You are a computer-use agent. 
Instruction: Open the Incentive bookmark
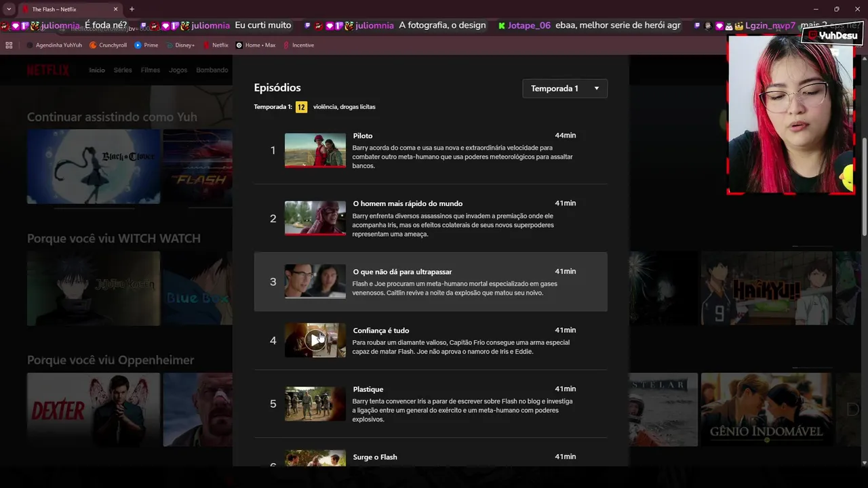click(x=298, y=45)
